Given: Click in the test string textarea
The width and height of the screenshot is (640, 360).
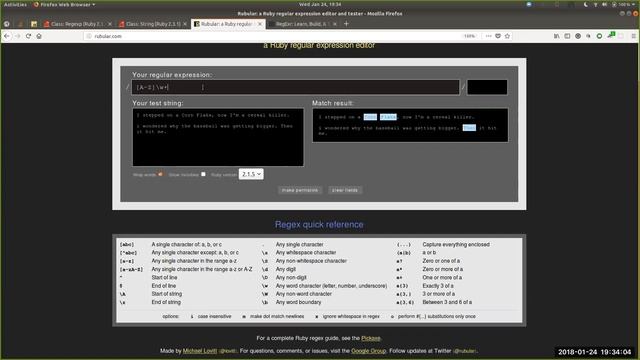Looking at the screenshot, I should click(218, 137).
